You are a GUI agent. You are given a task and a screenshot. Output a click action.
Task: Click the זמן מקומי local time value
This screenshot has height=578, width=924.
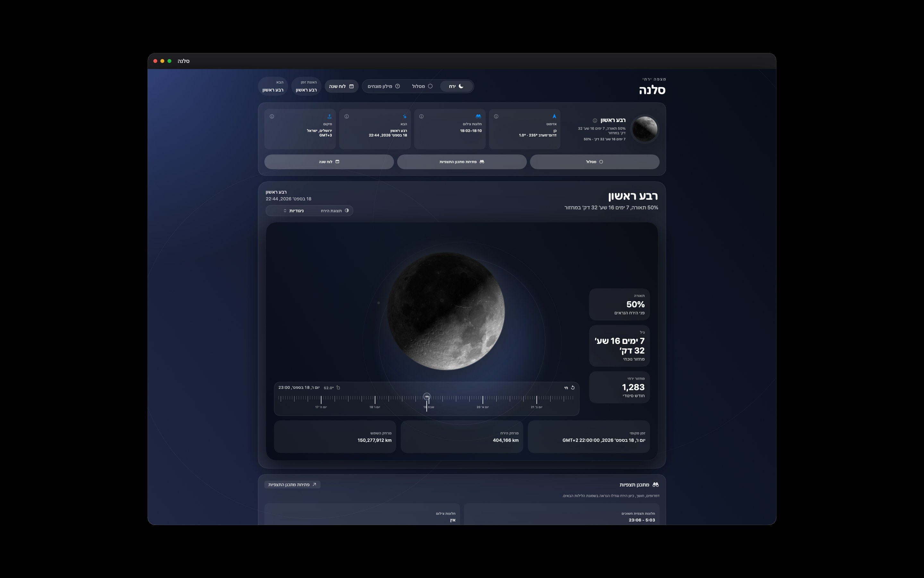tap(604, 440)
